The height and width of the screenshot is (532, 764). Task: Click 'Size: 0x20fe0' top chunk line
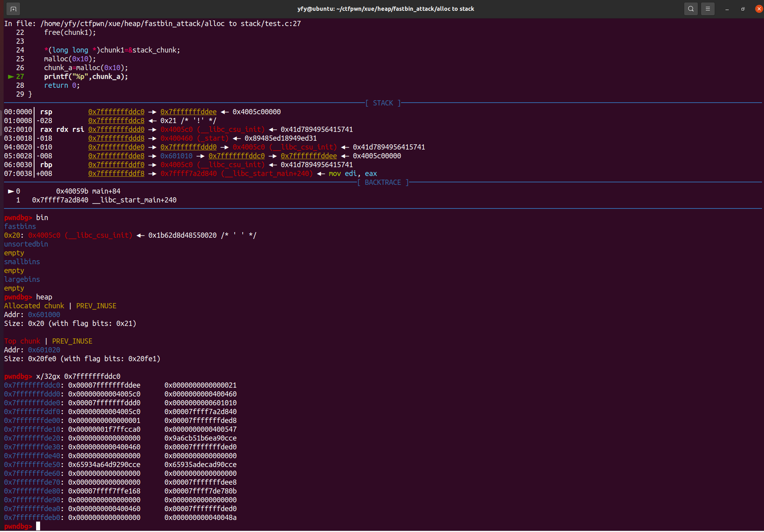coord(82,359)
